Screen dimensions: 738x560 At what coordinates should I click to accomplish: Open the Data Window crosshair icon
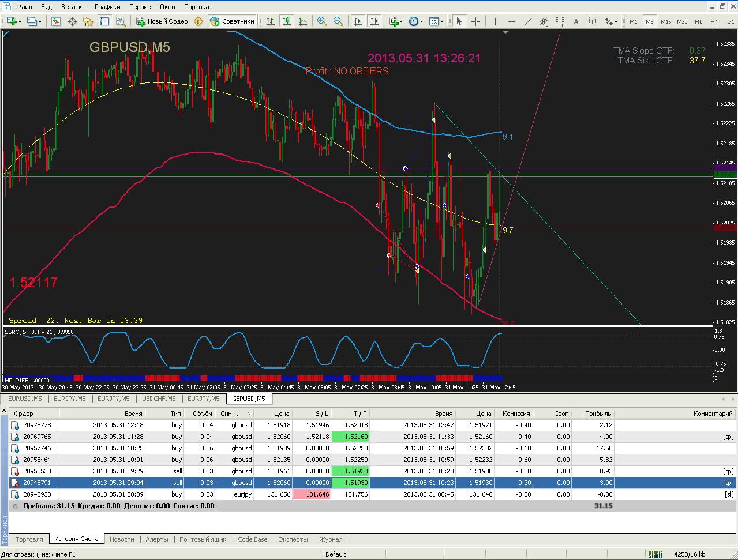click(72, 21)
